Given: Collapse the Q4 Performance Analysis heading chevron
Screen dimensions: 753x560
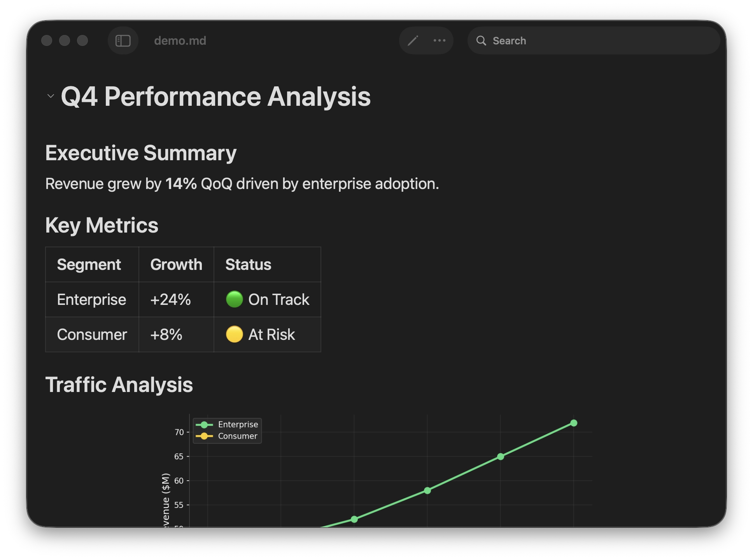Looking at the screenshot, I should [x=51, y=96].
